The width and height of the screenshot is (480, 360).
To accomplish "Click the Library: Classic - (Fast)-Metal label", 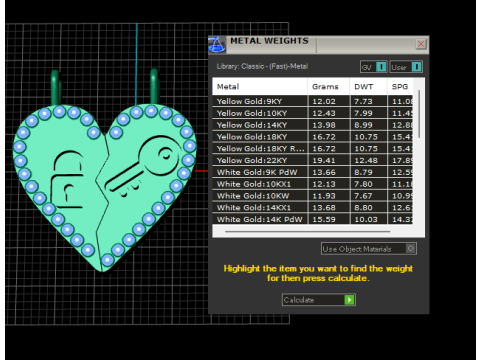I will pyautogui.click(x=262, y=66).
